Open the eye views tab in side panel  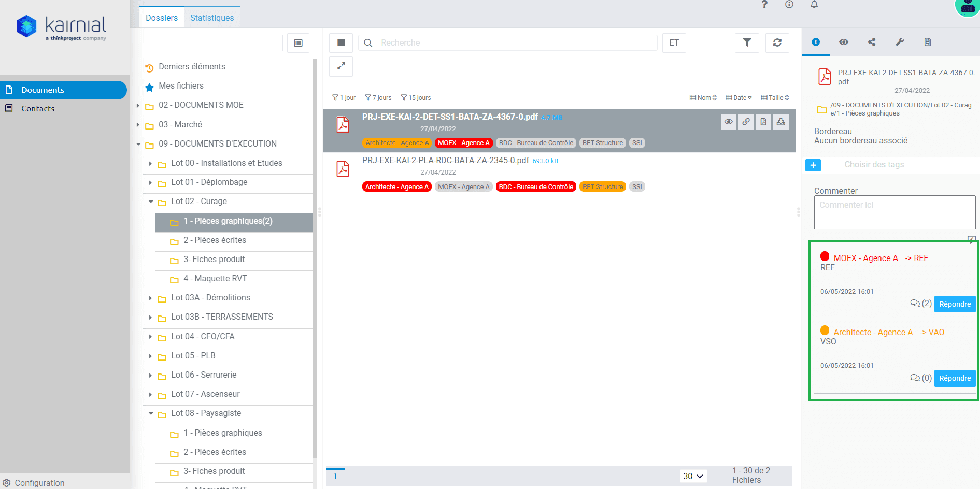click(844, 42)
